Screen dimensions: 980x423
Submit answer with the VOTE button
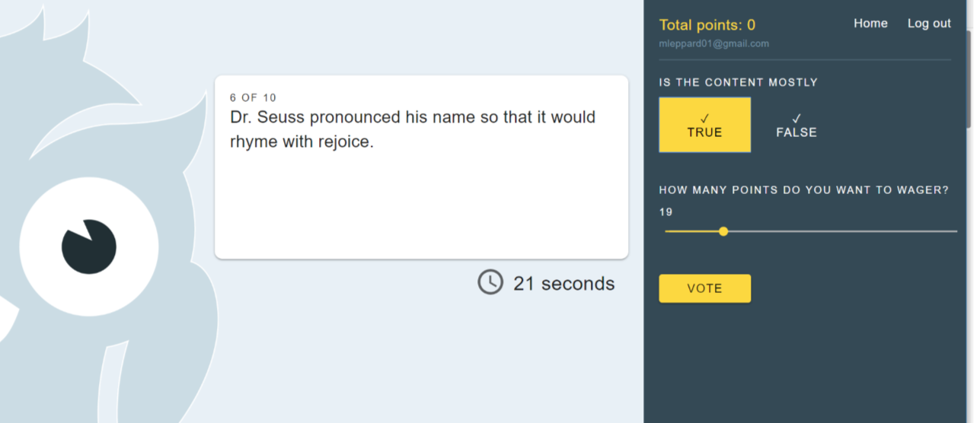(x=704, y=288)
